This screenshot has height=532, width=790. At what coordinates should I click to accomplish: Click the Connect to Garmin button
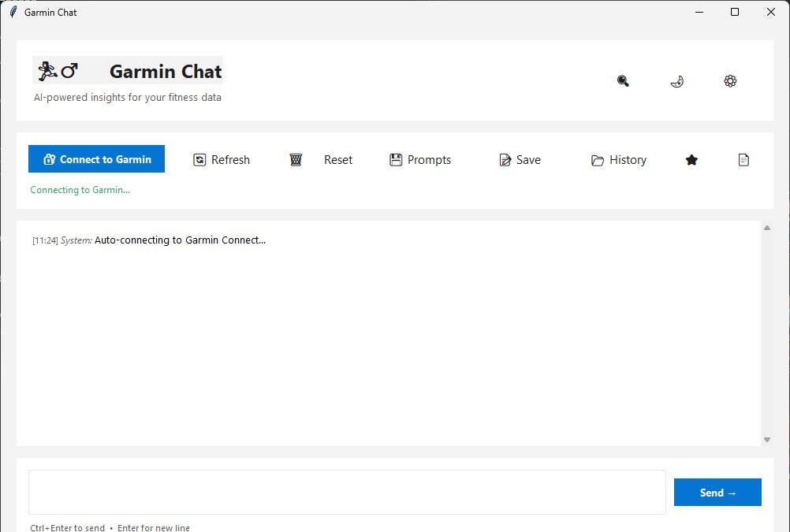pos(96,158)
